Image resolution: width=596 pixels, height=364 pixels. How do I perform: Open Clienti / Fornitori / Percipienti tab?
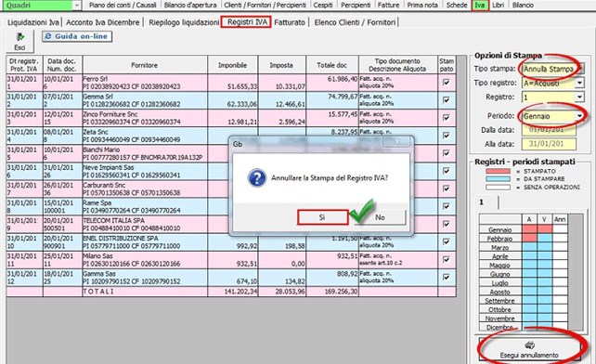point(265,6)
